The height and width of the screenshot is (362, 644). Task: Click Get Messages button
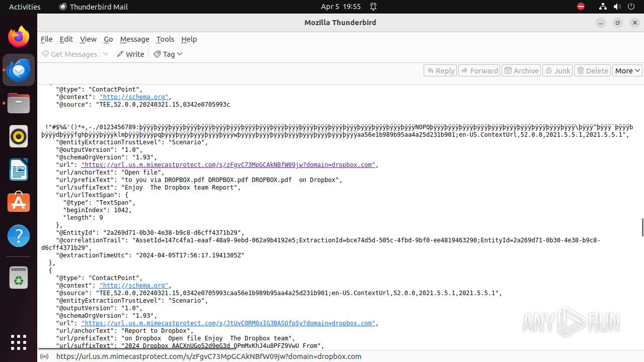[x=69, y=54]
